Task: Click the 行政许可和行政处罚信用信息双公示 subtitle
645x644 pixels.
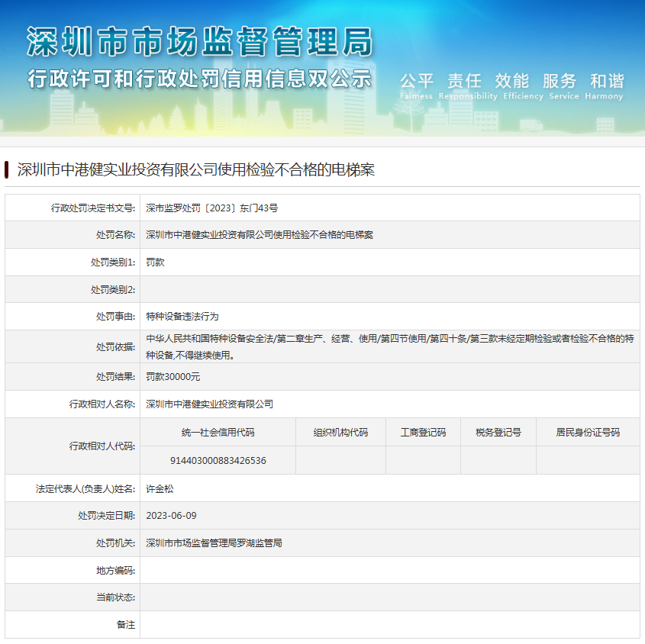Action: tap(199, 79)
